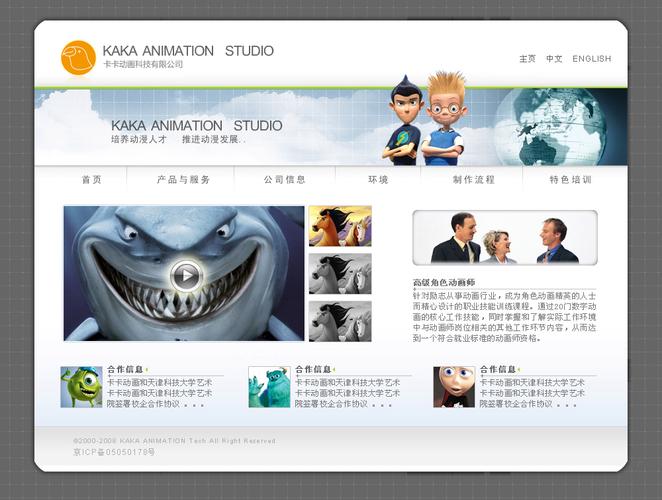Play the shark video
This screenshot has height=500, width=662.
[186, 275]
